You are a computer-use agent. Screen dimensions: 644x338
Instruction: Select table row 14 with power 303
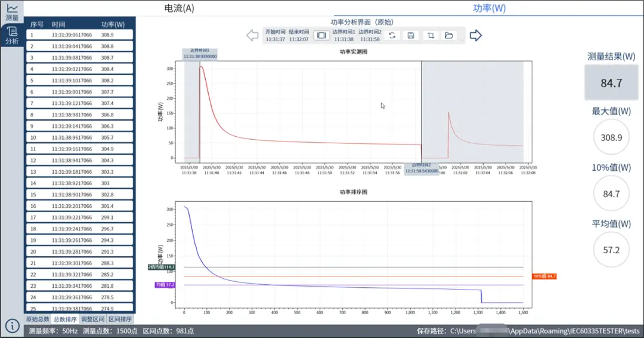tap(80, 183)
